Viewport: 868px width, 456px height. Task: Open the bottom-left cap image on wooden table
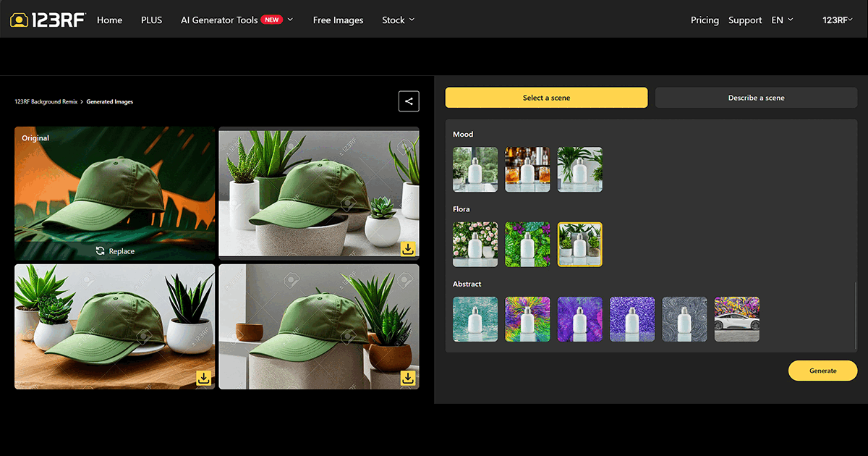[x=115, y=326]
